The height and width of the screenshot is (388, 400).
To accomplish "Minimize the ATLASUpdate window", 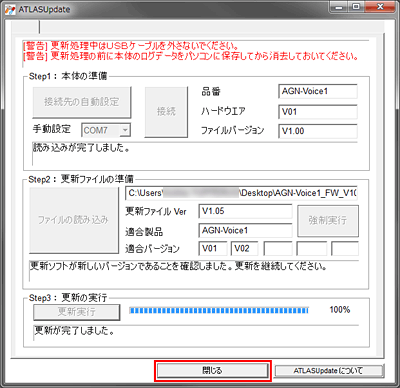I will coord(340,7).
